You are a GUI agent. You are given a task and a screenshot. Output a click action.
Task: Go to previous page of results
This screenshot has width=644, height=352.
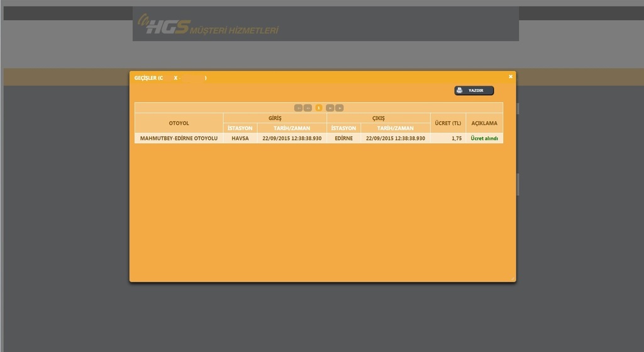308,108
